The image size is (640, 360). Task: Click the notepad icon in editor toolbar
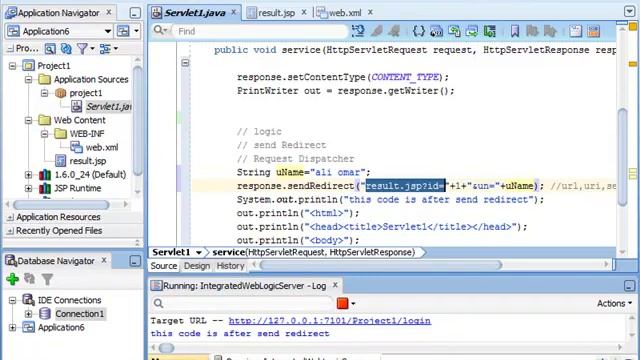coord(576,31)
